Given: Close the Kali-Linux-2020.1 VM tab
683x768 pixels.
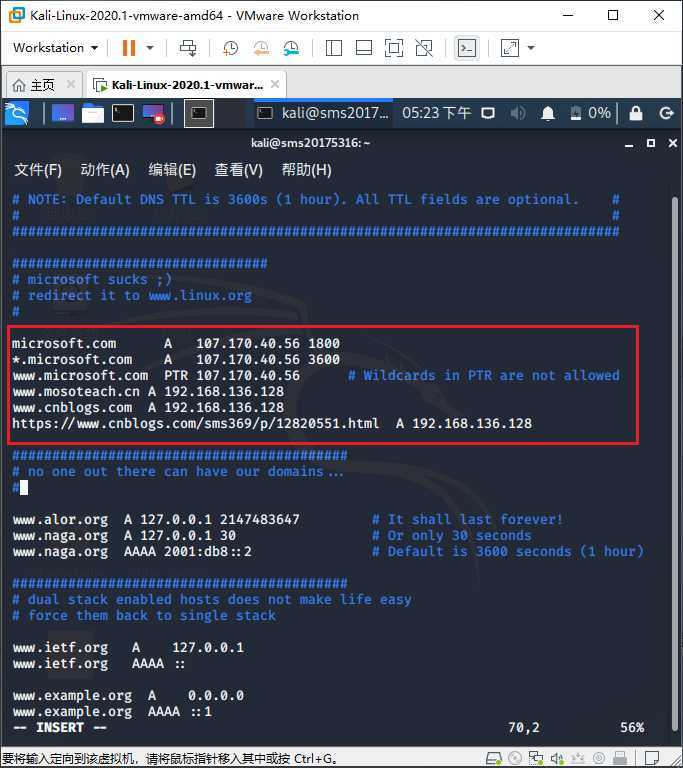Looking at the screenshot, I should [275, 84].
